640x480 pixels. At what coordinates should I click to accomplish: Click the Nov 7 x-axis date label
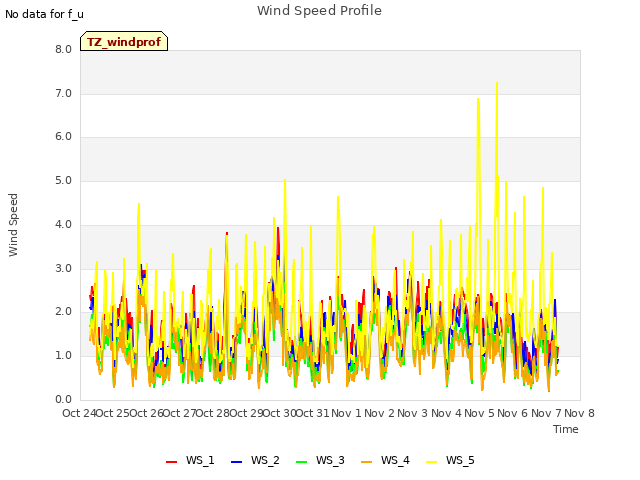click(546, 413)
